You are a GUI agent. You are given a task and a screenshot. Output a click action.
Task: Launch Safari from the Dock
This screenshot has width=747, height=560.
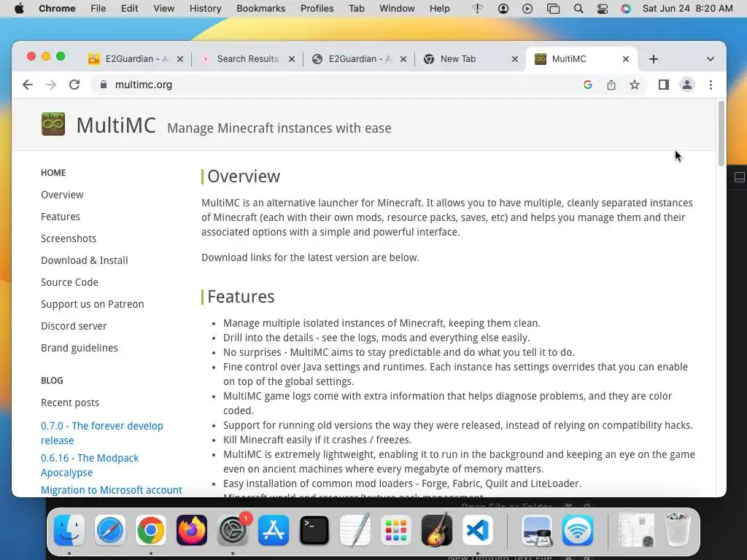(110, 530)
